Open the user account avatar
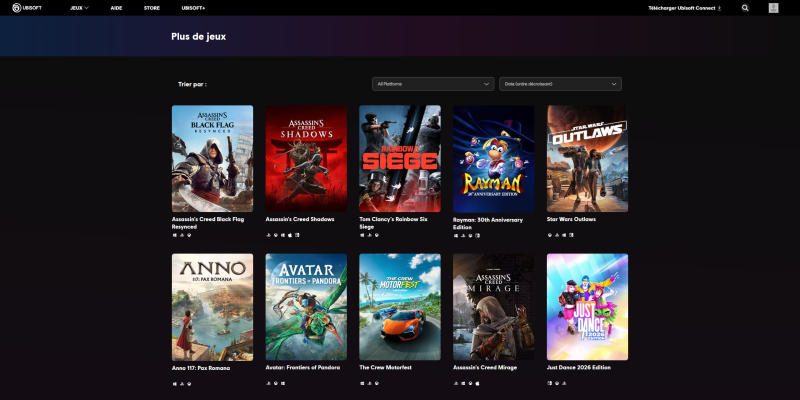The width and height of the screenshot is (800, 400). (x=773, y=8)
